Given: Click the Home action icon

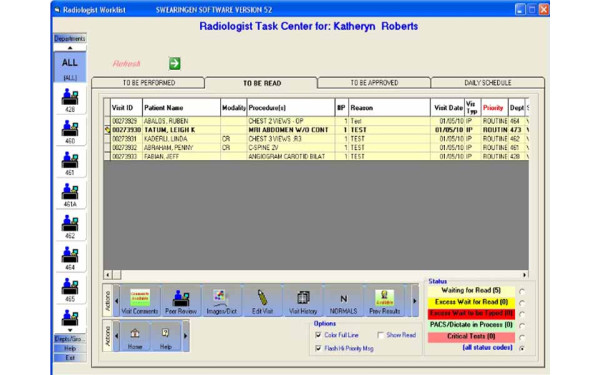Looking at the screenshot, I should click(135, 337).
